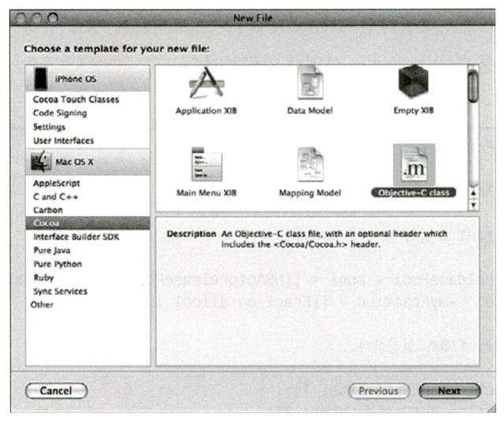This screenshot has height=421, width=504.
Task: Click the Next button
Action: click(450, 391)
